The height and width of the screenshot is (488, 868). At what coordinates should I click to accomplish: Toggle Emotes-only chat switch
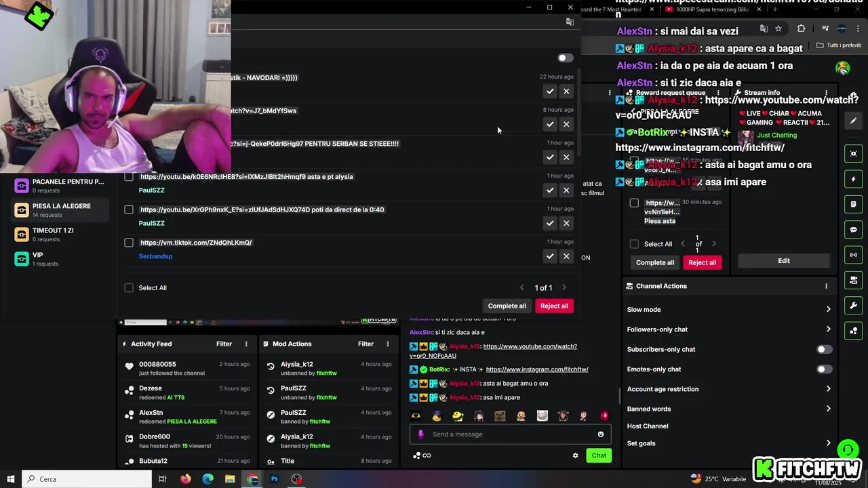[824, 369]
